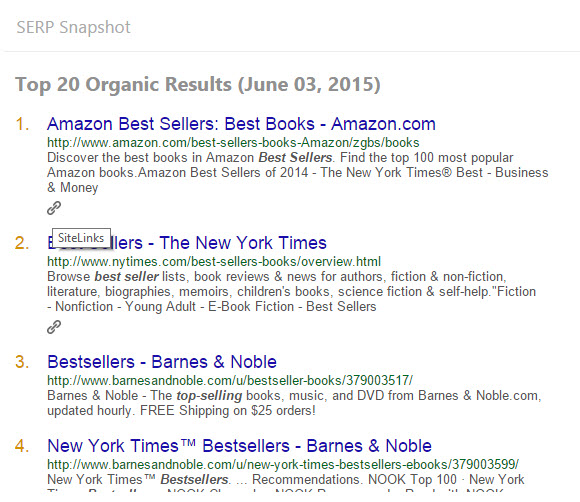The width and height of the screenshot is (580, 502).
Task: Open the Best Sellers - The New York Times title
Action: pyautogui.click(x=187, y=243)
